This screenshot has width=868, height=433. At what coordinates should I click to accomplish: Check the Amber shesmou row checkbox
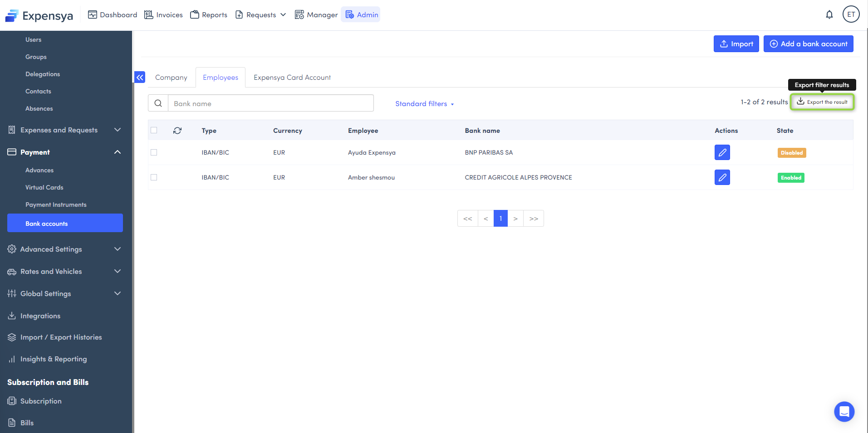click(x=154, y=178)
